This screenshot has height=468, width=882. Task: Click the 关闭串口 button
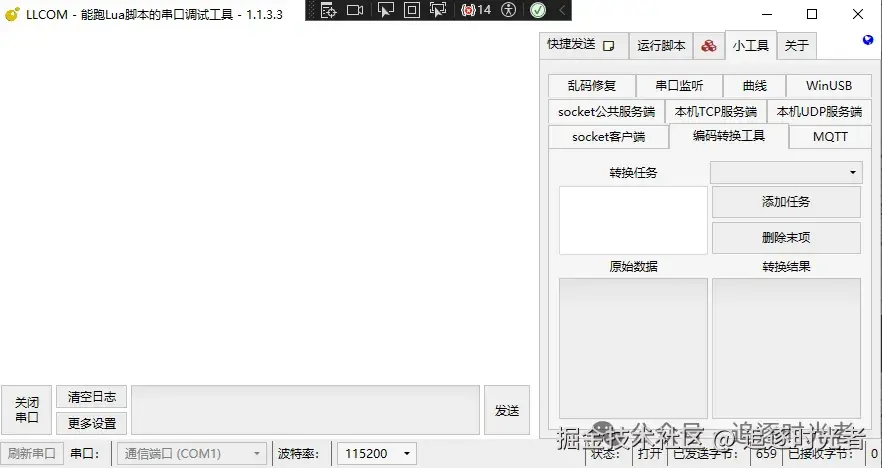(x=26, y=410)
